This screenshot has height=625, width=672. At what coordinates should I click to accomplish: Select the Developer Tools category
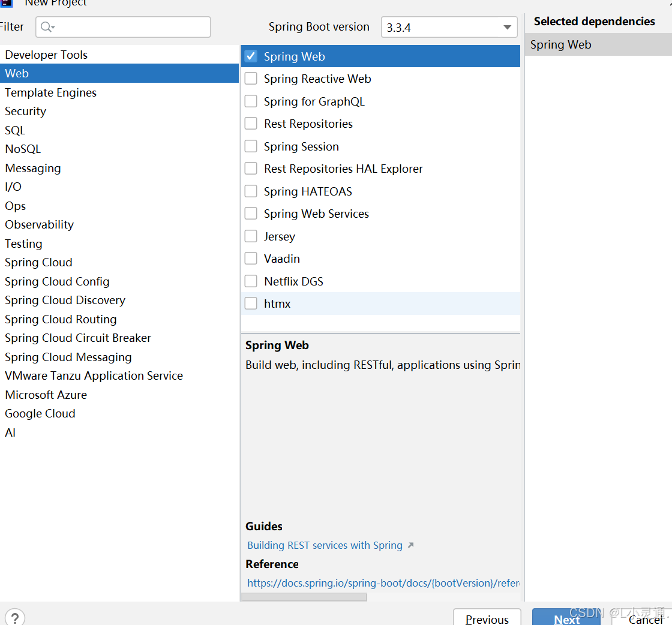coord(119,55)
